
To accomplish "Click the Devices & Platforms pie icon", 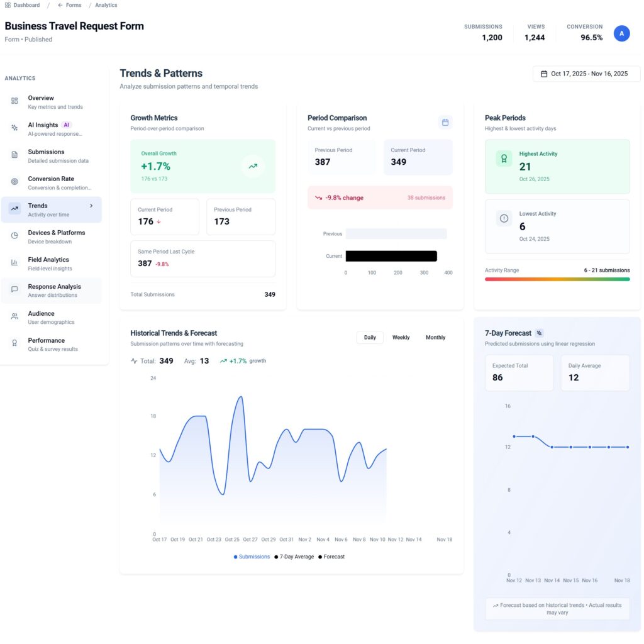I will coord(14,236).
